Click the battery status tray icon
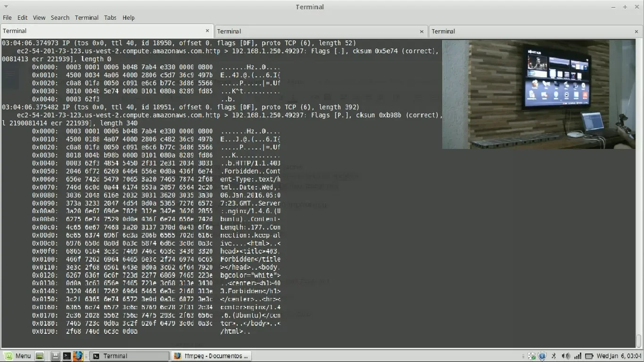Image resolution: width=644 pixels, height=362 pixels. [589, 356]
